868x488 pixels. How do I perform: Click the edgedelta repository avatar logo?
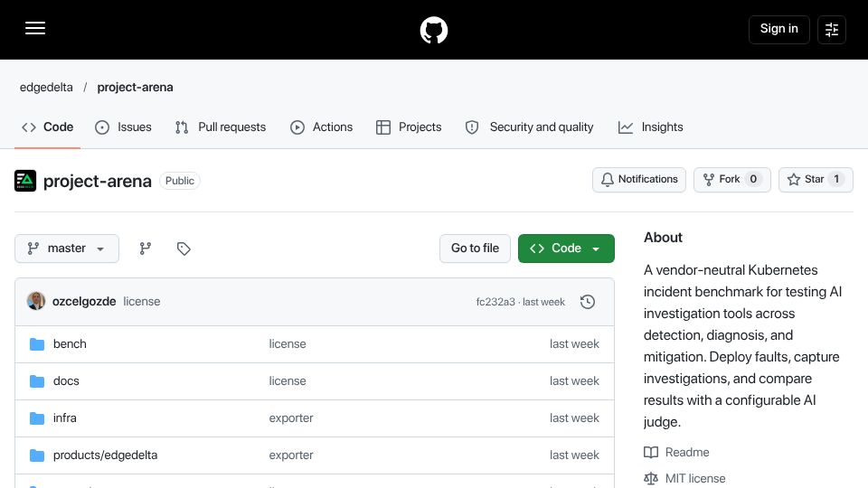[25, 181]
